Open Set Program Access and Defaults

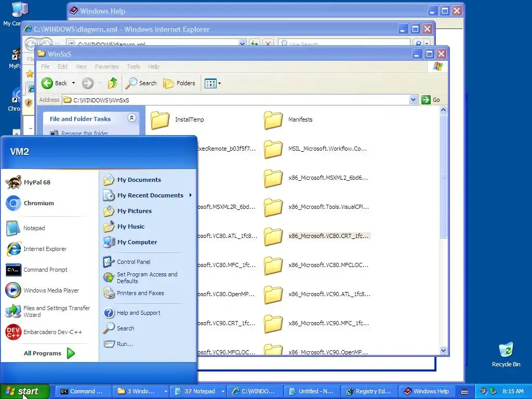(148, 277)
